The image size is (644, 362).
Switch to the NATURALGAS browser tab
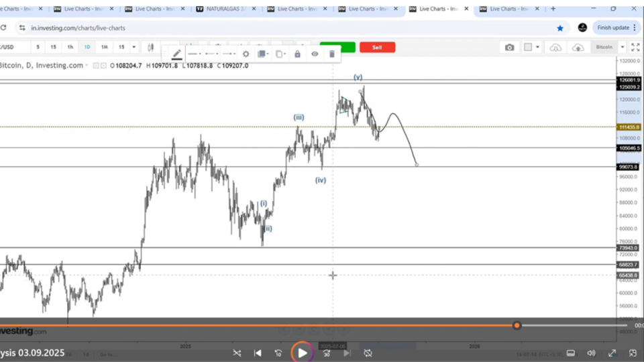(225, 9)
